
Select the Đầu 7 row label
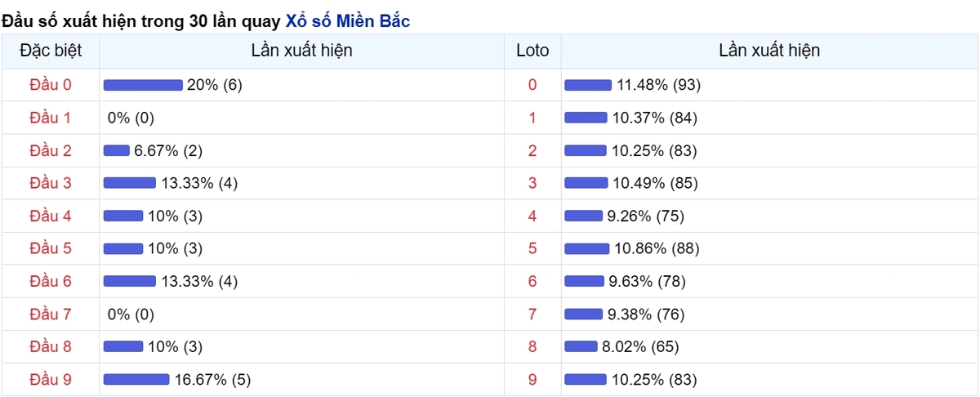pos(51,314)
